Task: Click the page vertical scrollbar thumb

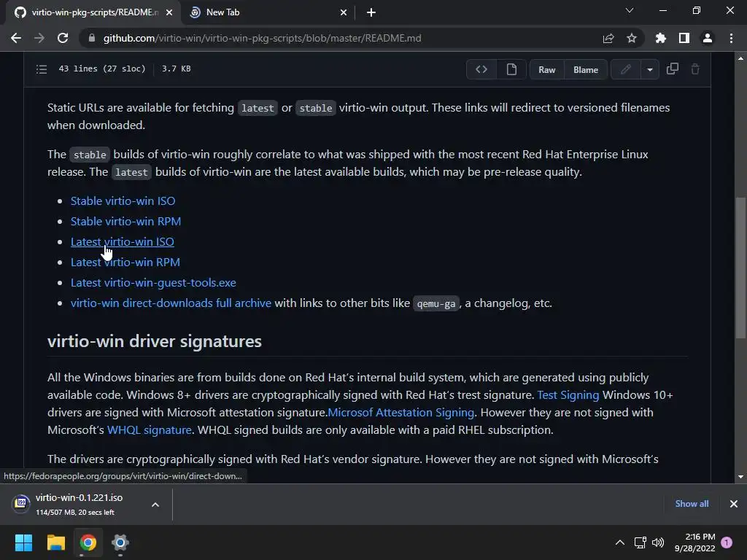Action: tap(740, 268)
